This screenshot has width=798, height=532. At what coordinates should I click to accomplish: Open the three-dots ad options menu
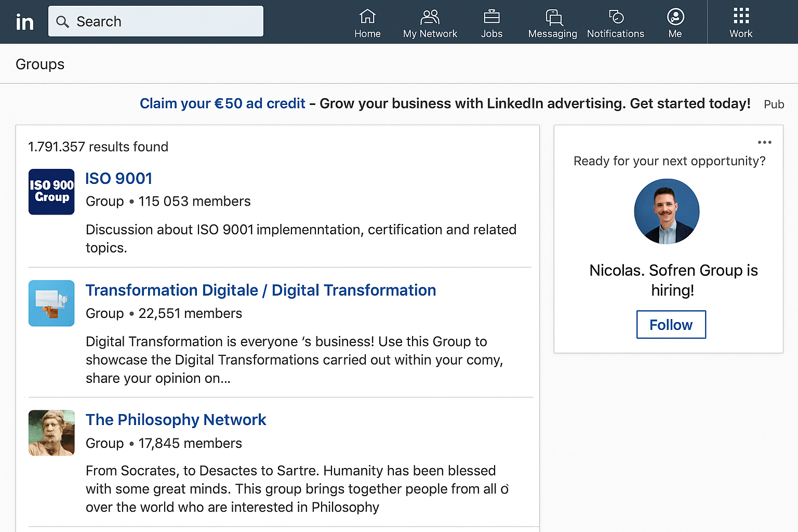coord(764,142)
